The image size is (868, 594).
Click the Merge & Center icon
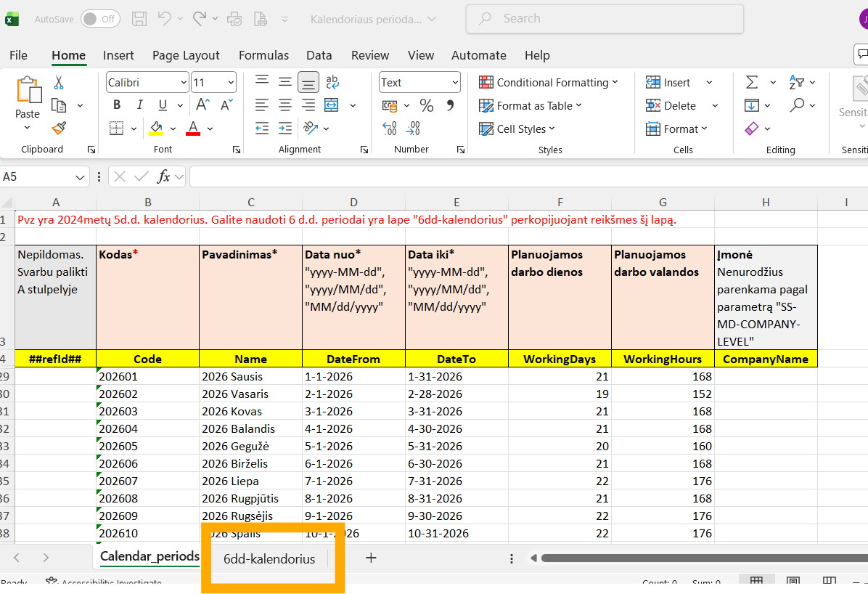[x=331, y=105]
